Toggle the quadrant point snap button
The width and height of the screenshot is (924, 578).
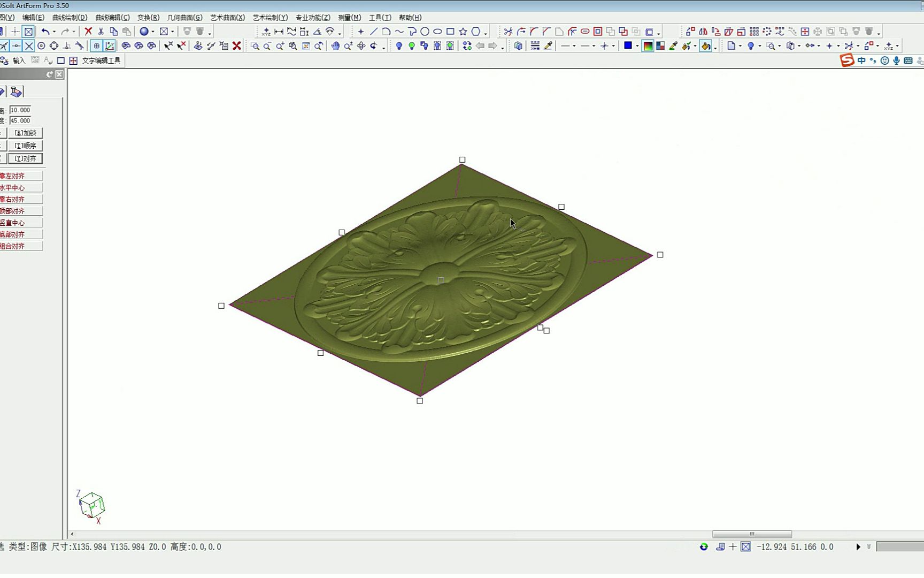pos(54,46)
